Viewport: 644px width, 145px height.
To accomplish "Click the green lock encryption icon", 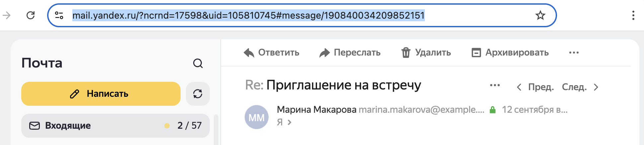I will (x=493, y=110).
